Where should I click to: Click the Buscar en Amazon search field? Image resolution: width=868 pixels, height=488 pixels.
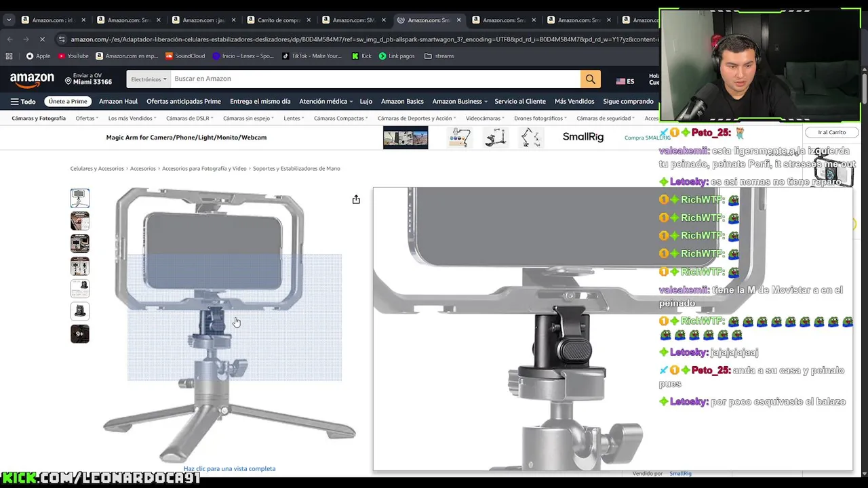click(x=375, y=79)
